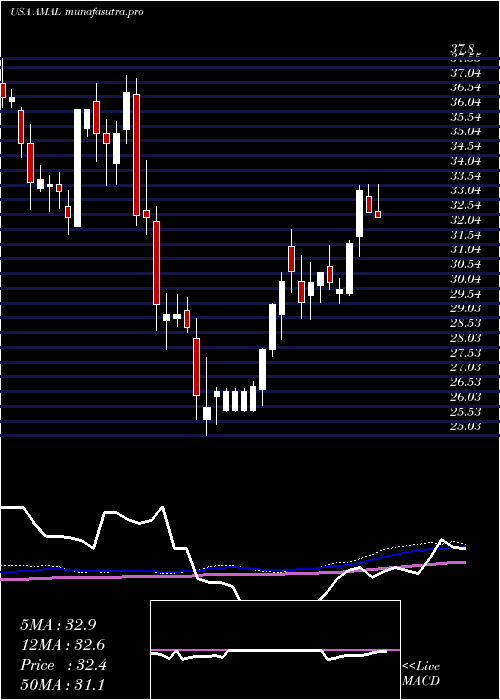Select the 27.53 price axis label
500x700 pixels.
tap(466, 353)
